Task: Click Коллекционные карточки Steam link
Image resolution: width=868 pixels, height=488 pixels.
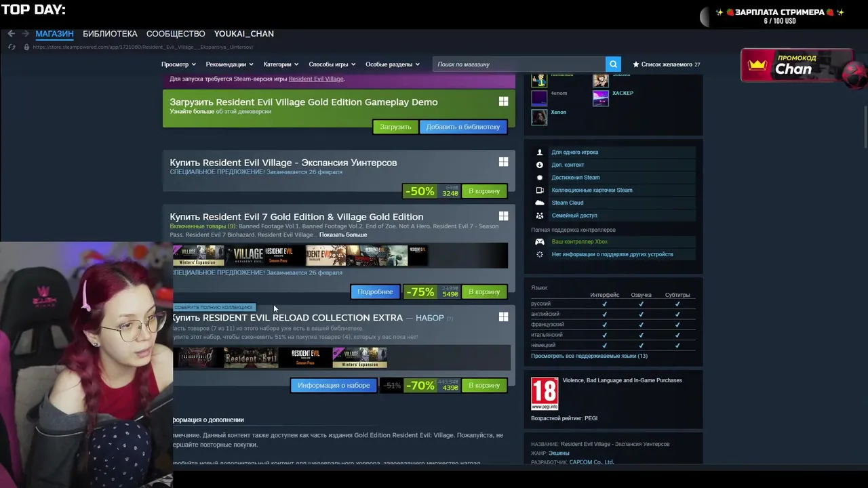Action: point(592,190)
